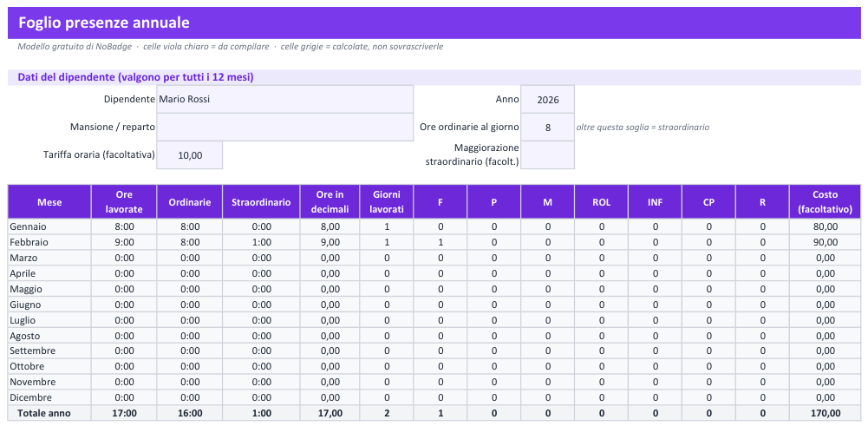Screen dimensions: 868x426
Task: Select the Totale anno Ore lavorate 17:00
Action: (x=124, y=413)
